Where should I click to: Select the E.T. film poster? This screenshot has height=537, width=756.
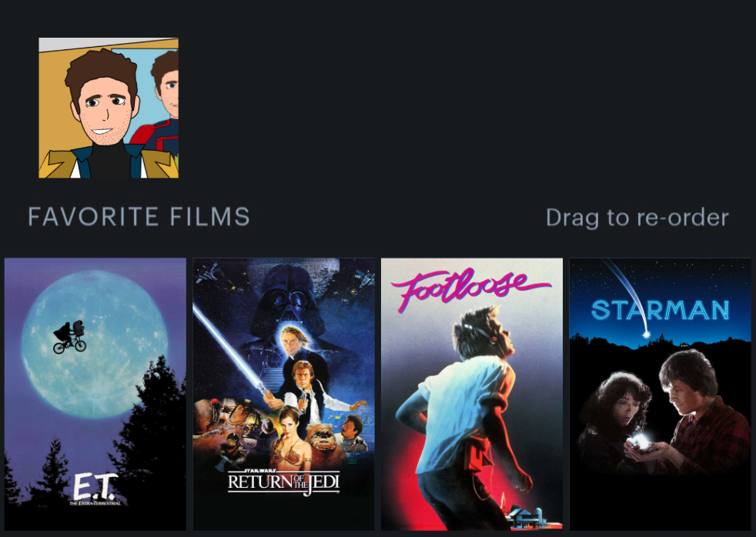pyautogui.click(x=95, y=394)
